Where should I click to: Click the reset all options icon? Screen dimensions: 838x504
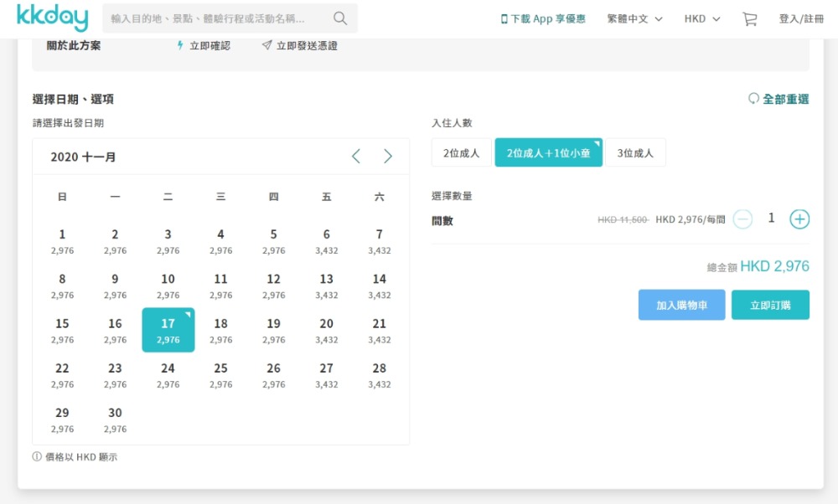(753, 99)
